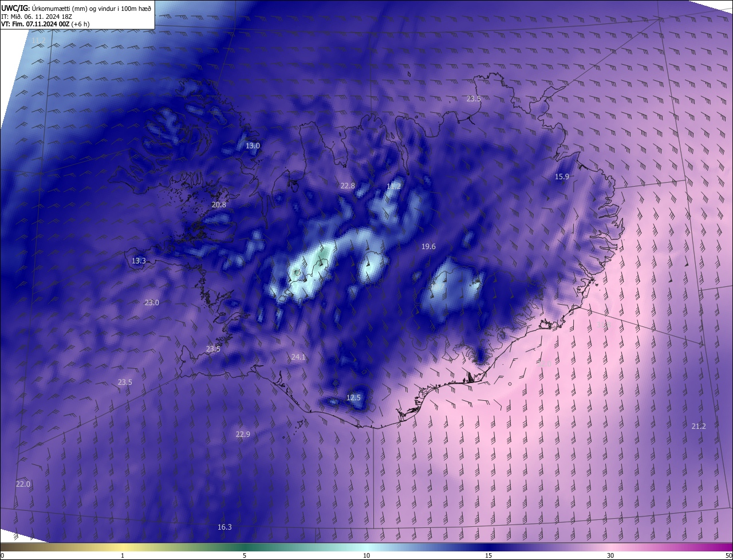Image resolution: width=733 pixels, height=560 pixels.
Task: Click the colour bar tick label "1"
Action: (123, 555)
